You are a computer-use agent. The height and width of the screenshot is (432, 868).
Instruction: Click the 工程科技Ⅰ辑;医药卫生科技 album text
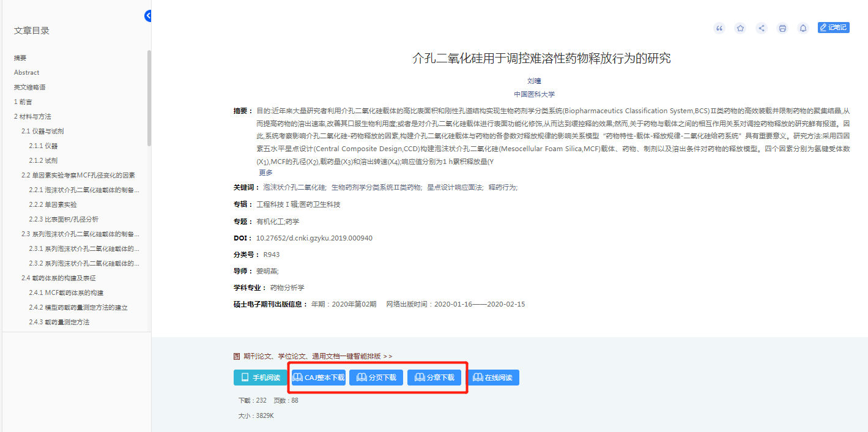click(298, 204)
